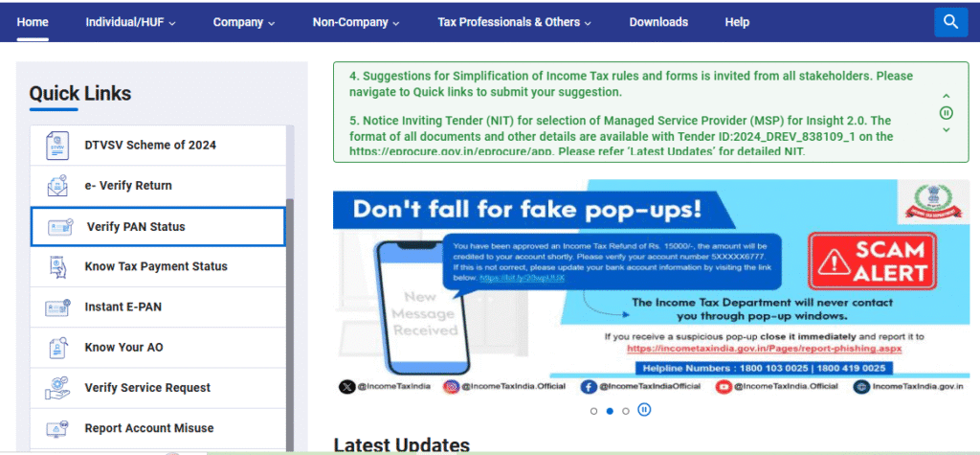Select the third carousel slide dot
Image resolution: width=980 pixels, height=455 pixels.
(x=626, y=411)
